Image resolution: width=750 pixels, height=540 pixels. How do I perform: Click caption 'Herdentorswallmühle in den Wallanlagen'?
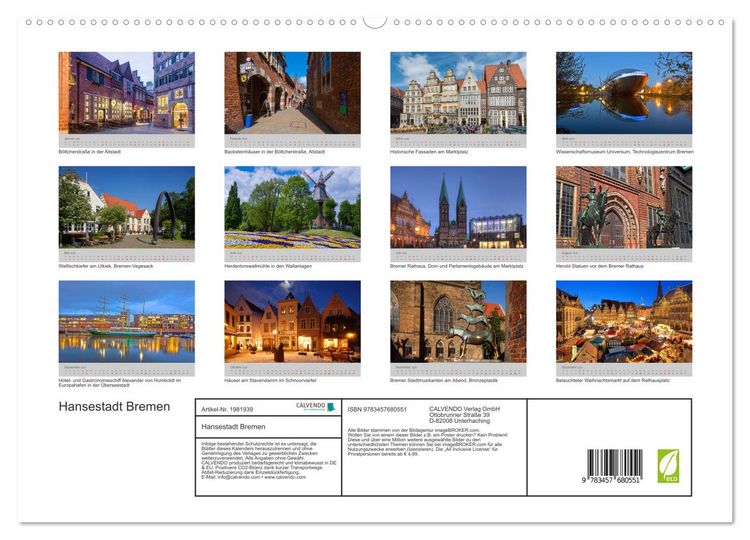click(x=268, y=266)
